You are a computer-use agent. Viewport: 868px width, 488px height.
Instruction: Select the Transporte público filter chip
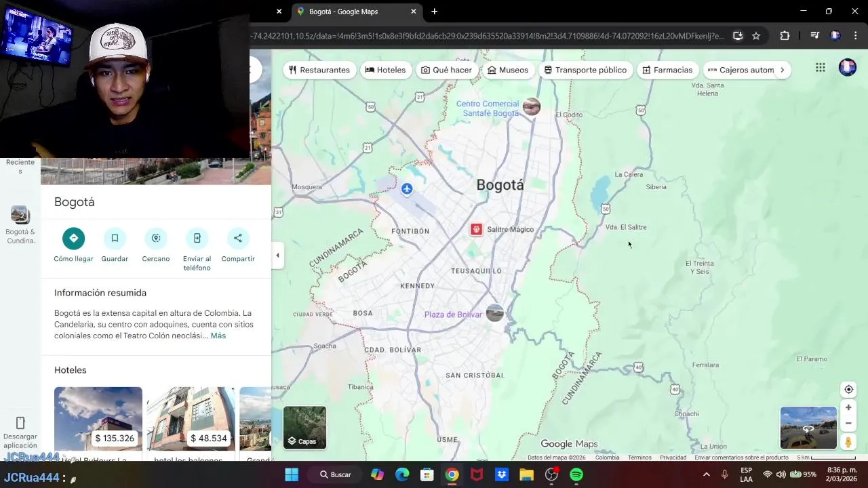click(x=586, y=70)
